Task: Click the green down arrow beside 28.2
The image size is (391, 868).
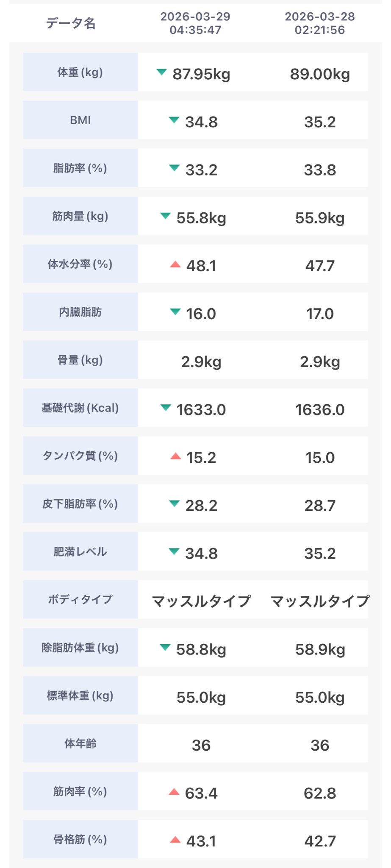Action: pyautogui.click(x=174, y=504)
